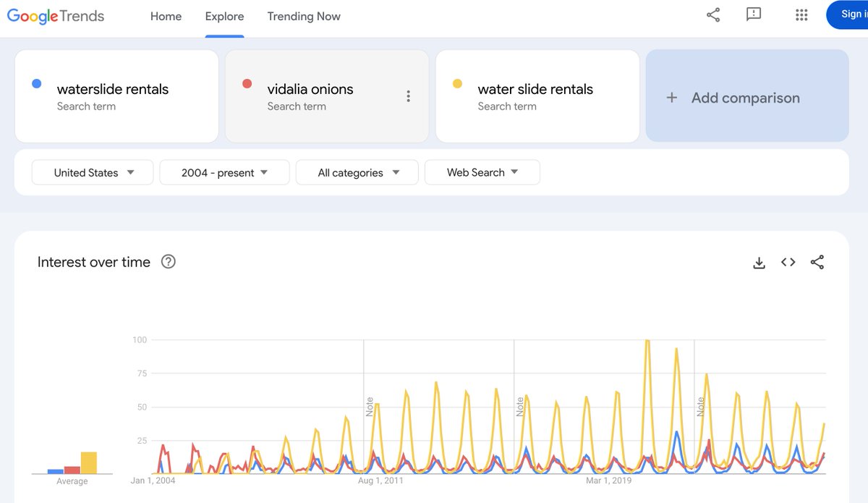Click the Interest over time heading
The height and width of the screenshot is (503, 868).
point(94,262)
